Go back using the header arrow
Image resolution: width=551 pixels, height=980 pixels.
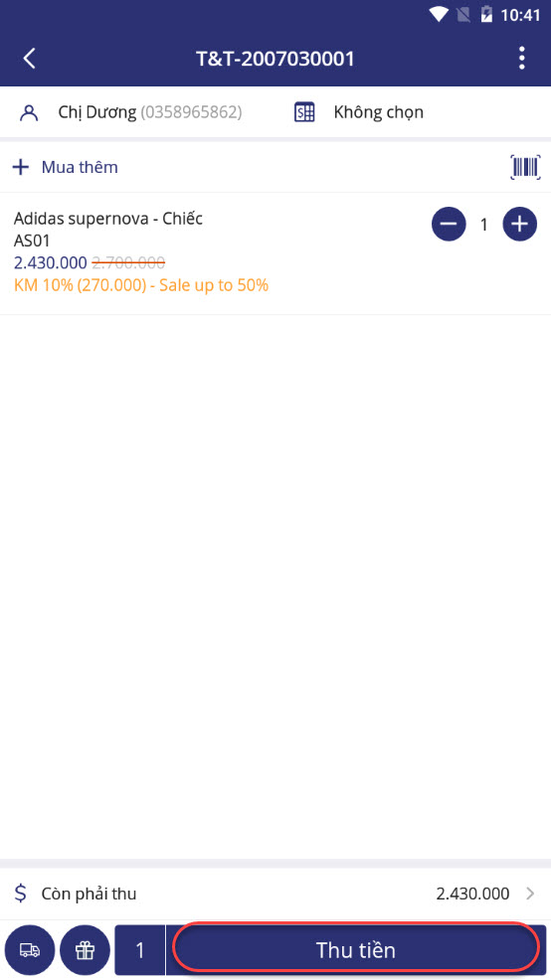tap(30, 59)
